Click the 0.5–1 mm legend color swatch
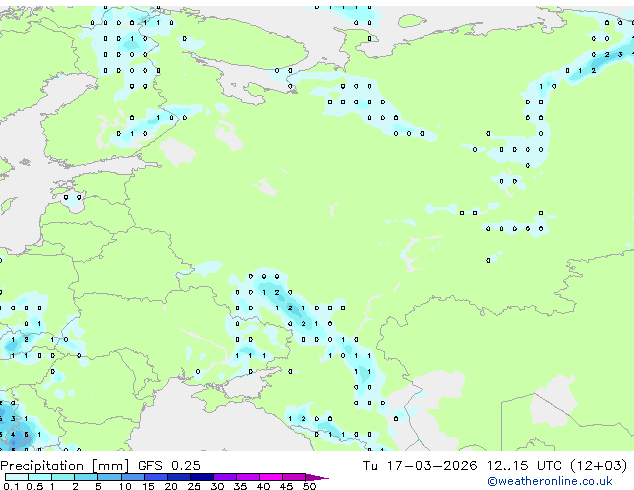The width and height of the screenshot is (634, 490). (x=40, y=477)
